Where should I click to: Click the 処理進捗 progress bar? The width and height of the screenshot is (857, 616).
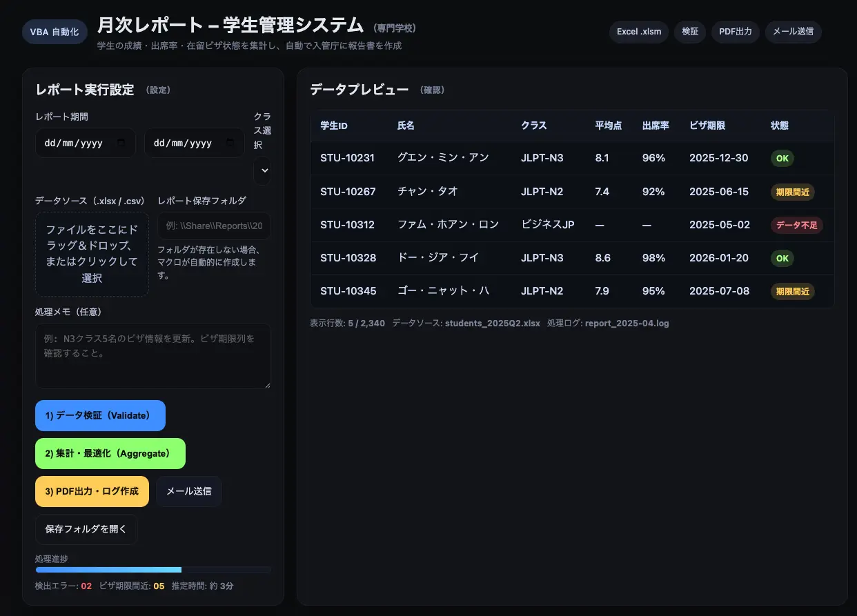coord(153,570)
